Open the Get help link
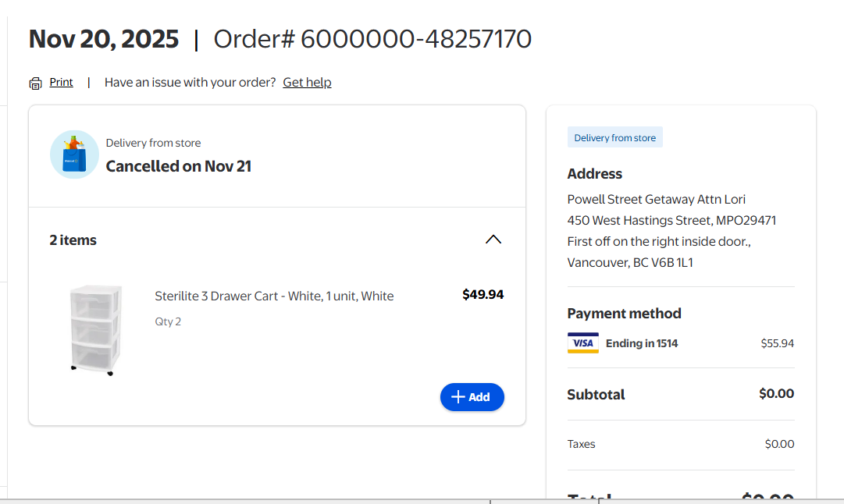Image resolution: width=844 pixels, height=504 pixels. coord(307,82)
